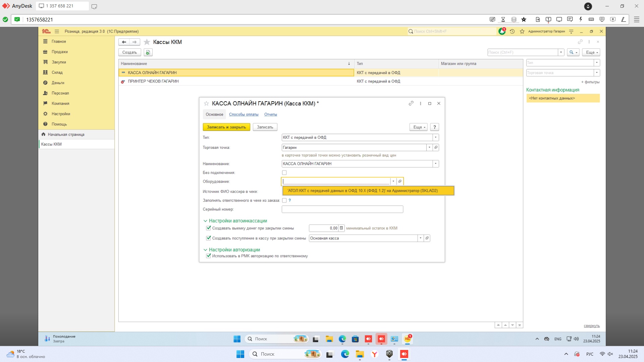Click the star icon in the КАССА ОЛНАЙН ГАГАРИН dialog title

[206, 104]
